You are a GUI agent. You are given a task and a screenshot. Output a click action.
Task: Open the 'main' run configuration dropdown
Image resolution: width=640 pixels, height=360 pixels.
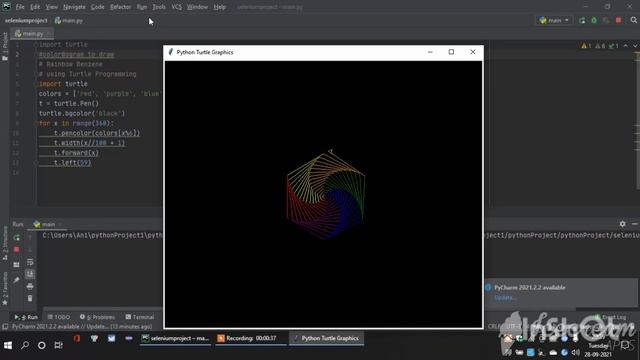click(554, 20)
